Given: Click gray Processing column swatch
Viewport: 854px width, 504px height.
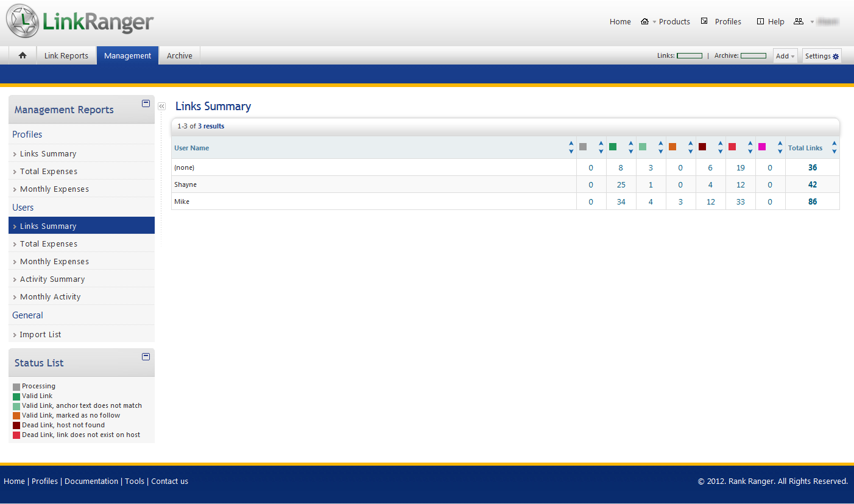Looking at the screenshot, I should pos(583,147).
